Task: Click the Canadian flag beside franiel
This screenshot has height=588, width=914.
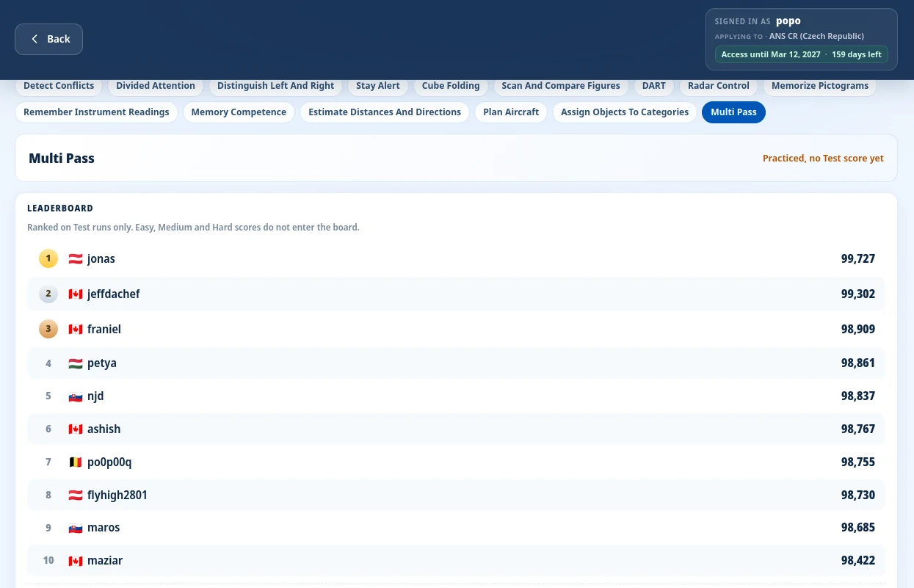Action: click(76, 330)
